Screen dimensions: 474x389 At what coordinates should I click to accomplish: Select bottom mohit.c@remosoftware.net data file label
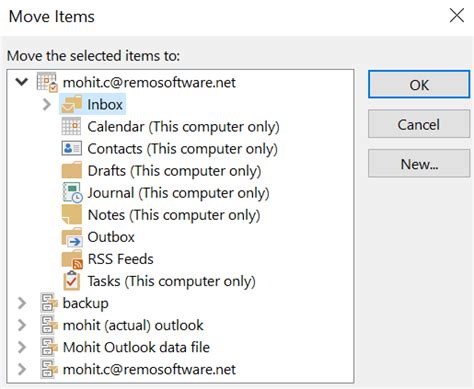coord(149,369)
